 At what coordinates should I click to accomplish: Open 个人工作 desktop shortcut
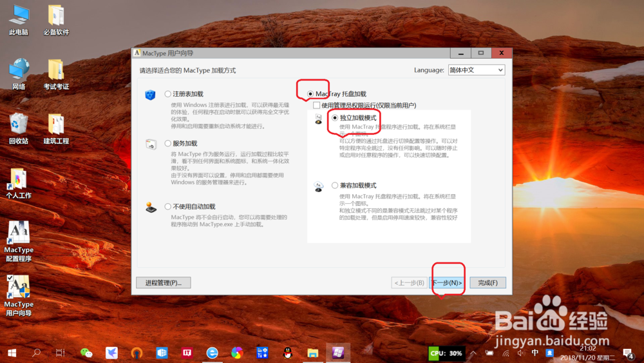pyautogui.click(x=19, y=183)
